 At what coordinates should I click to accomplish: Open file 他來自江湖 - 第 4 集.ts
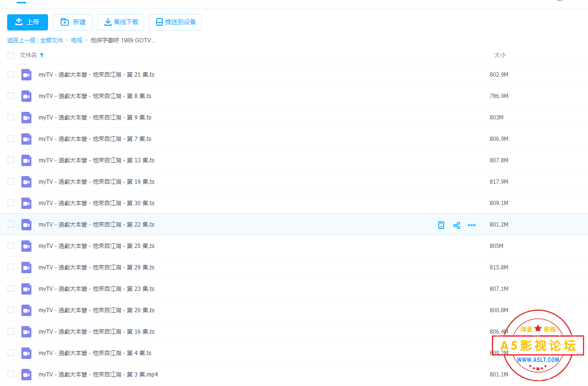(x=95, y=353)
